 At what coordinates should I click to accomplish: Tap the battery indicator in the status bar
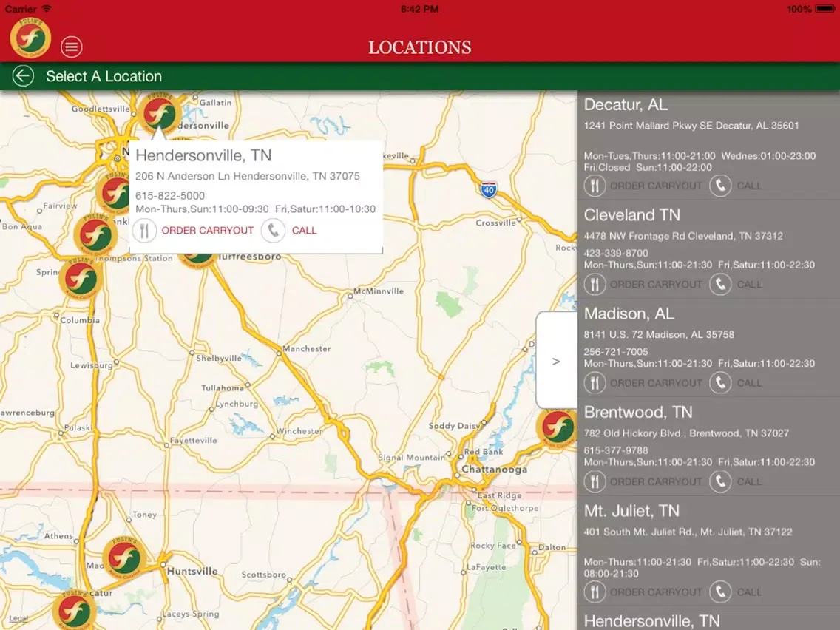[825, 9]
